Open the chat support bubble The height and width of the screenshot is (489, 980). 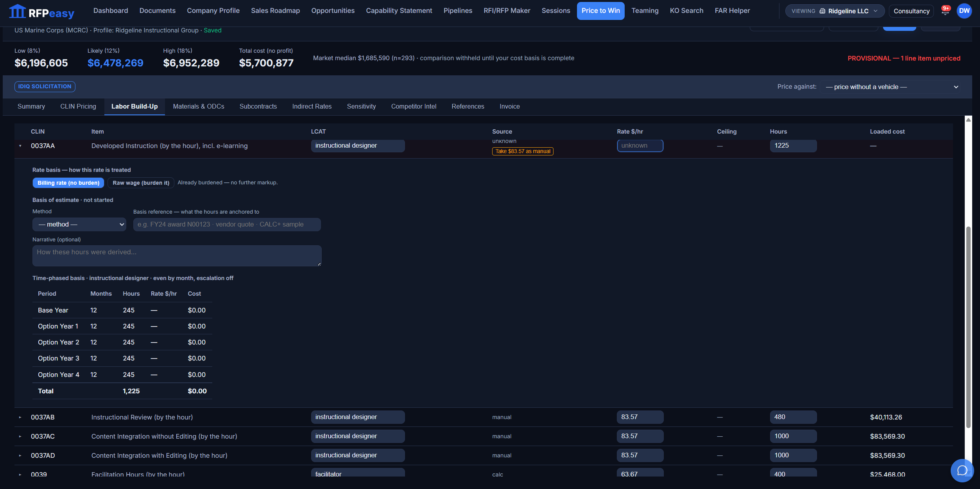click(x=962, y=470)
